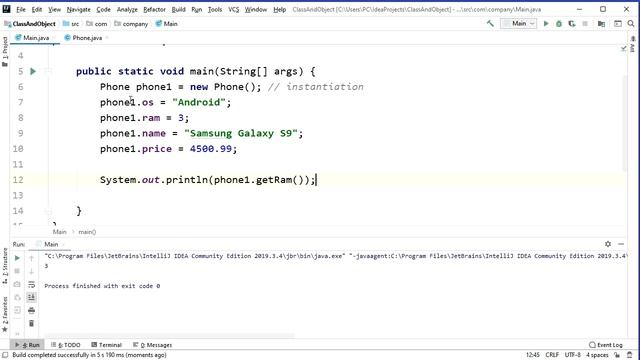Viewport: 640px width, 360px height.
Task: Click the Run Anything toolbar icon
Action: (x=618, y=24)
